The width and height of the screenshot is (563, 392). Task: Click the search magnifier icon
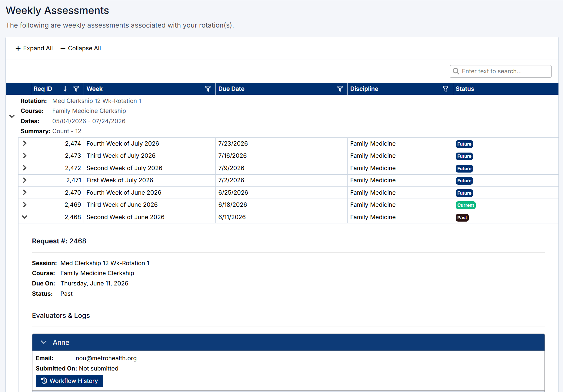coord(456,71)
